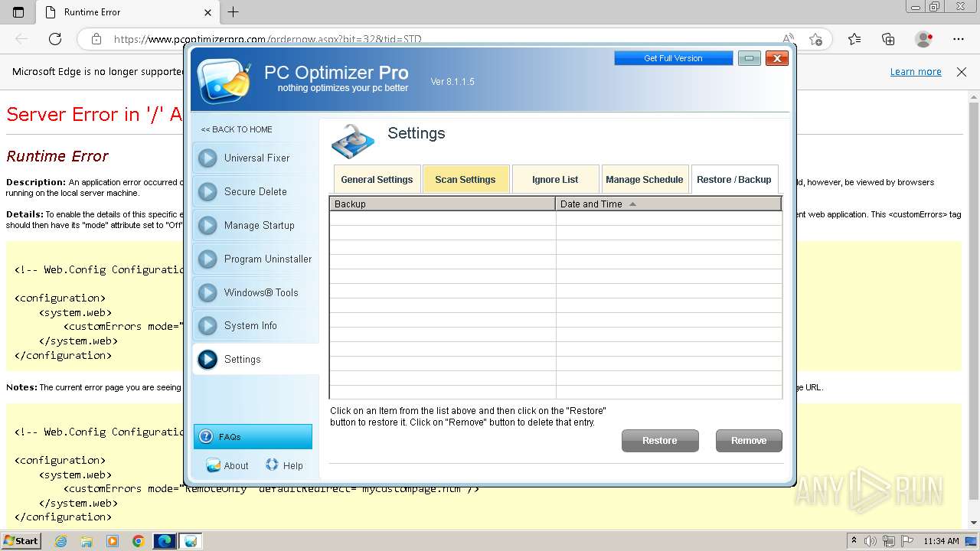
Task: Open FAQs panel button
Action: 253,436
